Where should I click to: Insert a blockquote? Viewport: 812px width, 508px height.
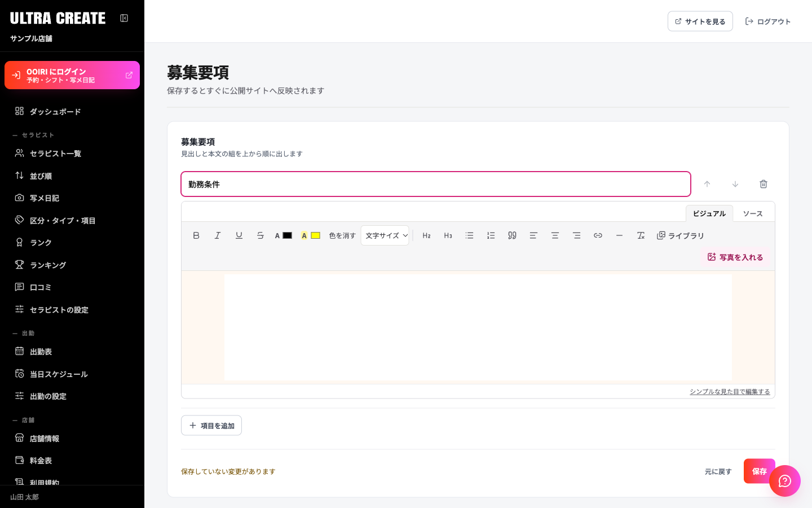[x=512, y=235]
